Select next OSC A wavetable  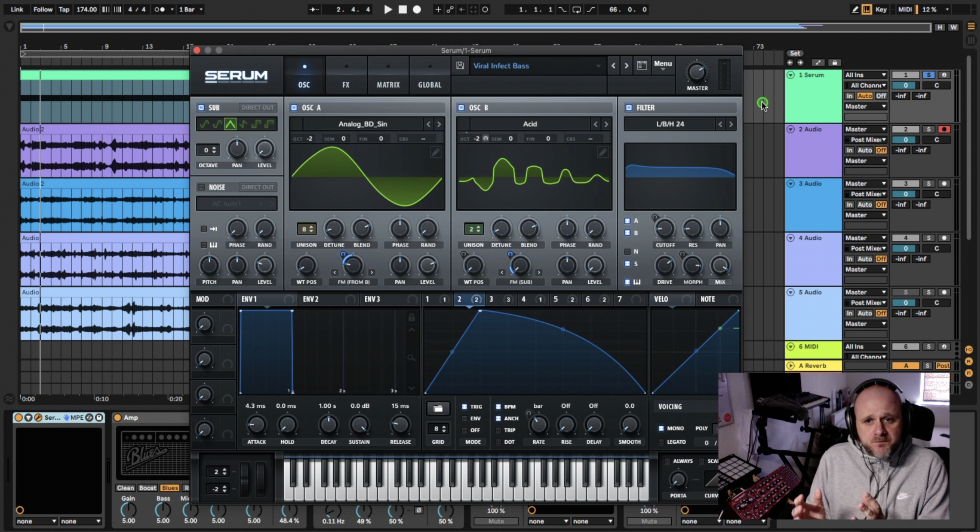click(x=439, y=124)
